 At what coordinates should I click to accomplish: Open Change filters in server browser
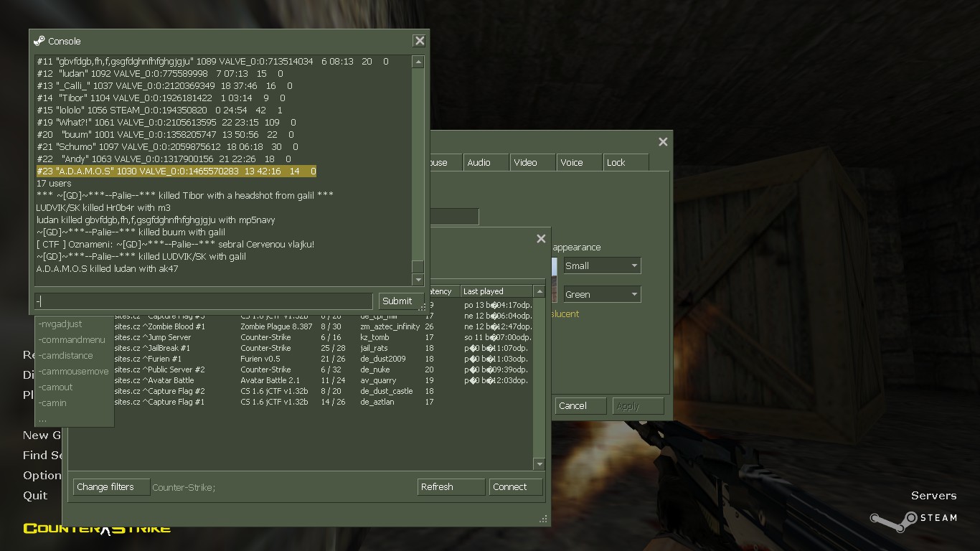[110, 487]
